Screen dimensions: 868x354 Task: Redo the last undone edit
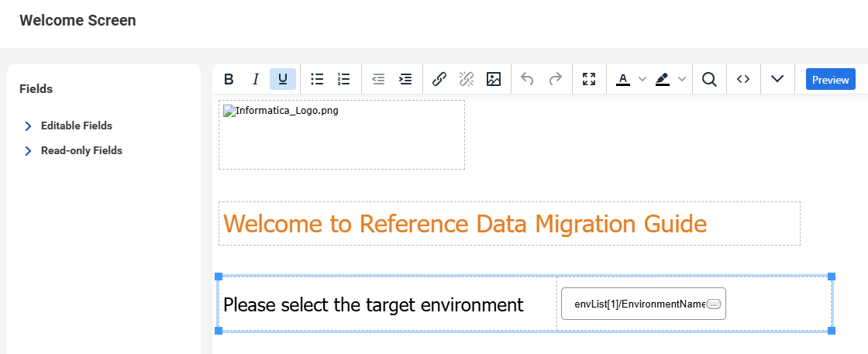pyautogui.click(x=555, y=80)
